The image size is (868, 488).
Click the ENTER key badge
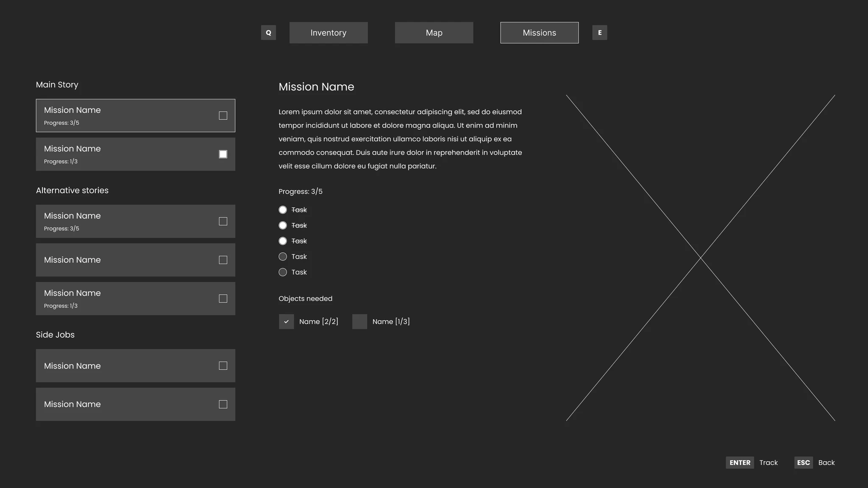pyautogui.click(x=740, y=463)
